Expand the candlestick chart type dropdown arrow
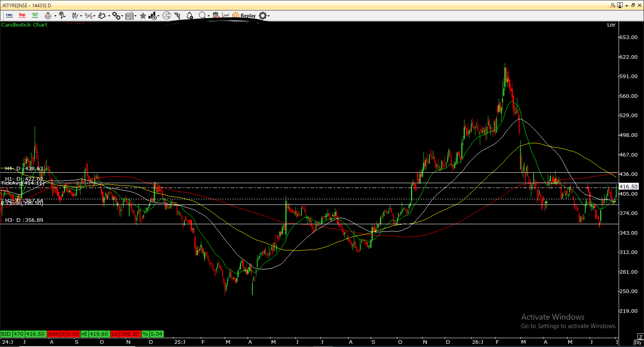 pyautogui.click(x=81, y=16)
